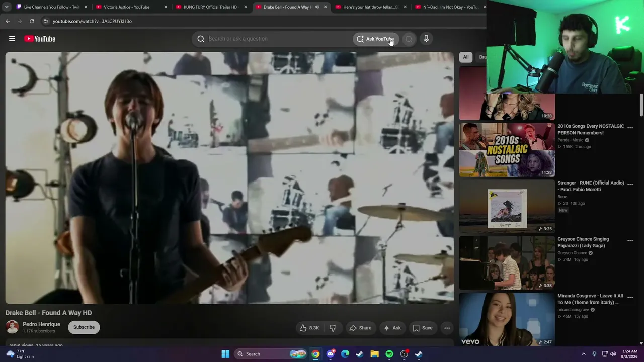Switch to the NF-Dad, I'm Not Okay tab
The width and height of the screenshot is (644, 362).
click(450, 7)
